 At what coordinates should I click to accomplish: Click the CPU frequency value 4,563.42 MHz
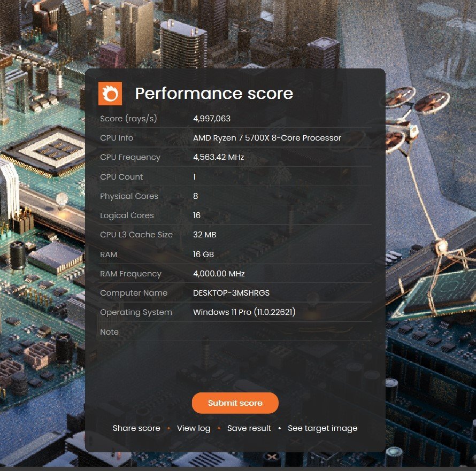pos(219,157)
